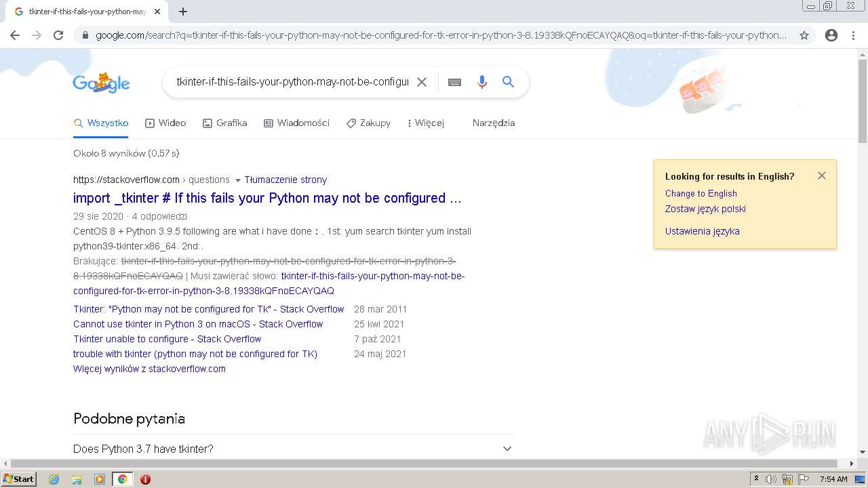Image resolution: width=868 pixels, height=488 pixels.
Task: Click horizontal scrollbar right arrow
Action: 852,464
